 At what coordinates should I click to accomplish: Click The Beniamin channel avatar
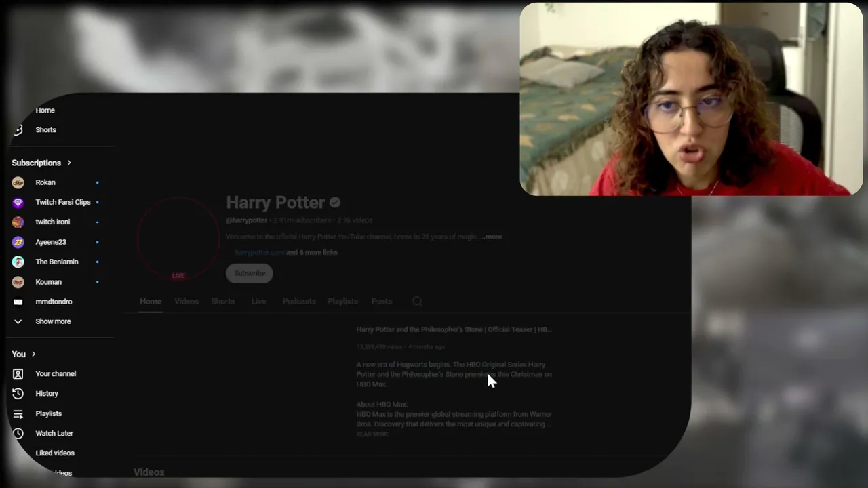[18, 262]
